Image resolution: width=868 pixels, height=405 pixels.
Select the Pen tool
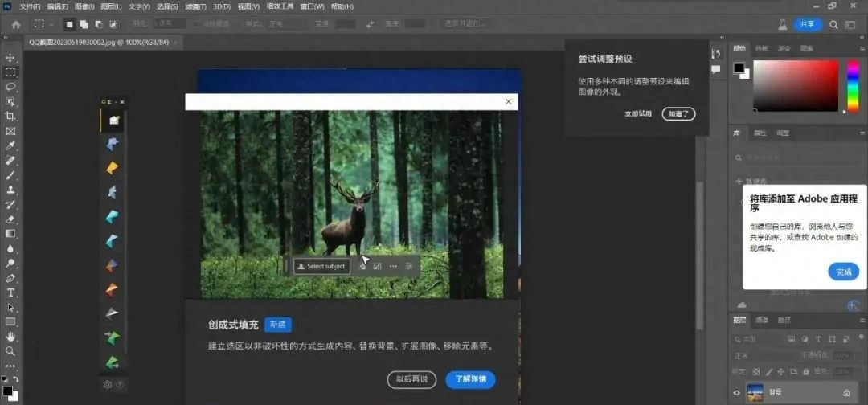click(10, 278)
